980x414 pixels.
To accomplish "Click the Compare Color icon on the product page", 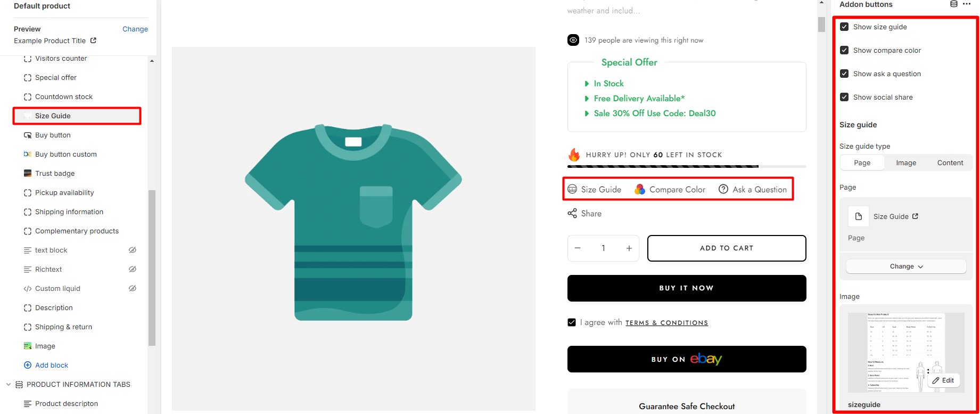I will click(640, 189).
